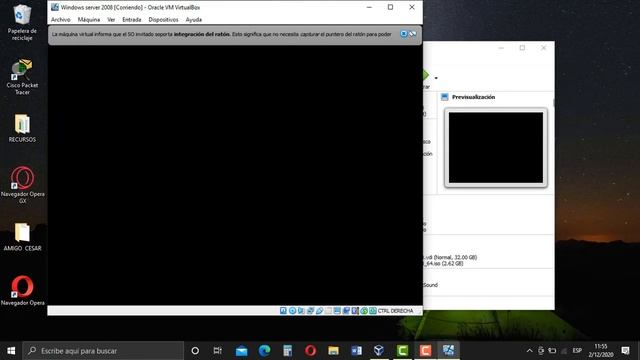Show hidden system tray icons
The image size is (640, 360).
tap(529, 351)
